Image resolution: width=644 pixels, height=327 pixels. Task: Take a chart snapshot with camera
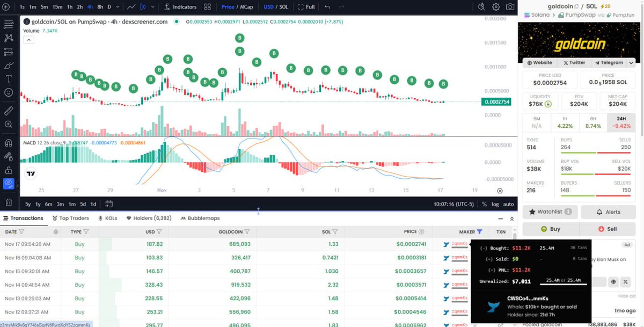pyautogui.click(x=510, y=7)
